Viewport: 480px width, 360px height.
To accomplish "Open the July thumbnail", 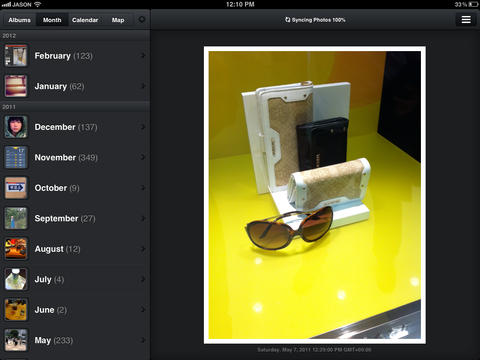I will [x=16, y=279].
